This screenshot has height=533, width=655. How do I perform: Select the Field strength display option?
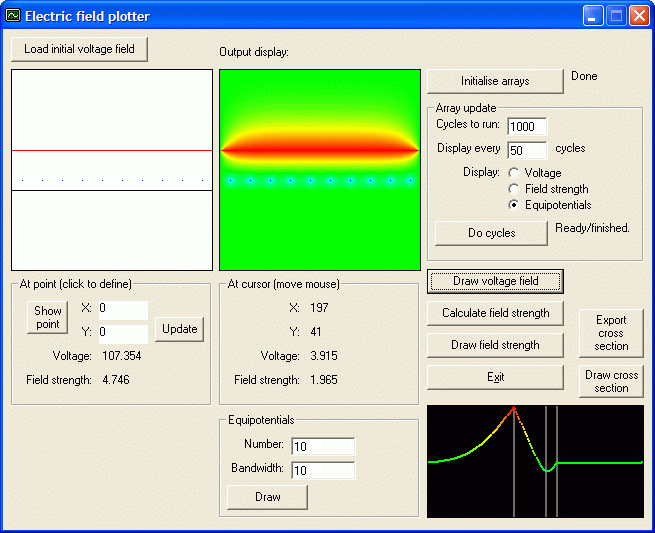[x=514, y=189]
